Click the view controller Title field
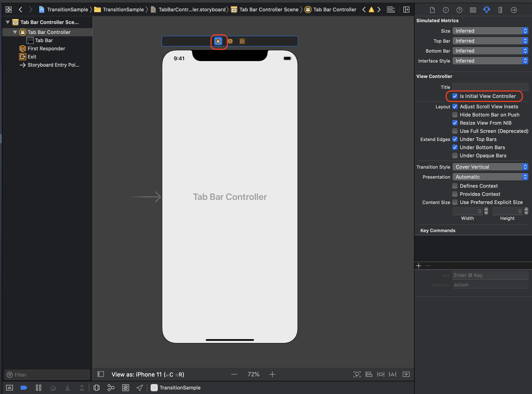532x394 pixels. coord(490,87)
